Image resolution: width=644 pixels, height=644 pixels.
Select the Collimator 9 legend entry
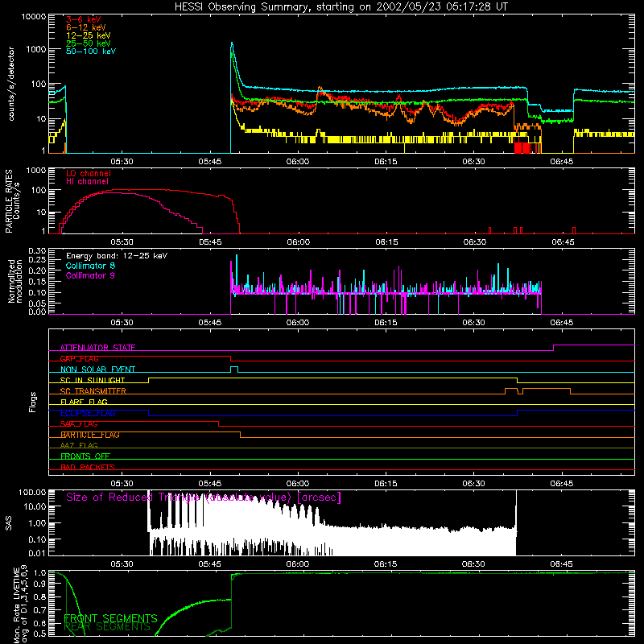[x=90, y=275]
